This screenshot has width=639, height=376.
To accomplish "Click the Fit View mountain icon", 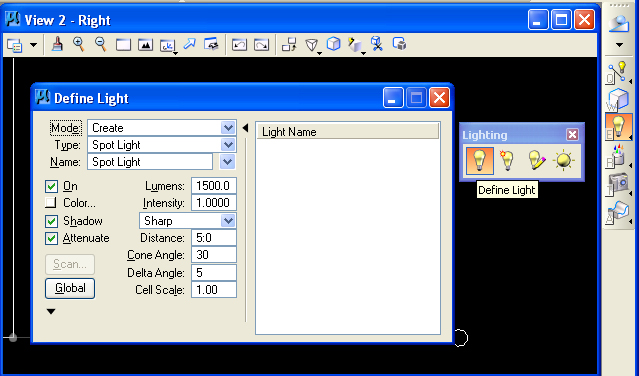I will [145, 45].
